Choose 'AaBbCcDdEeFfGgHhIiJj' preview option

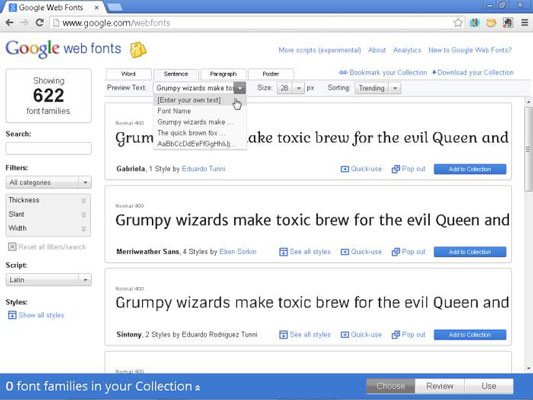[x=199, y=144]
